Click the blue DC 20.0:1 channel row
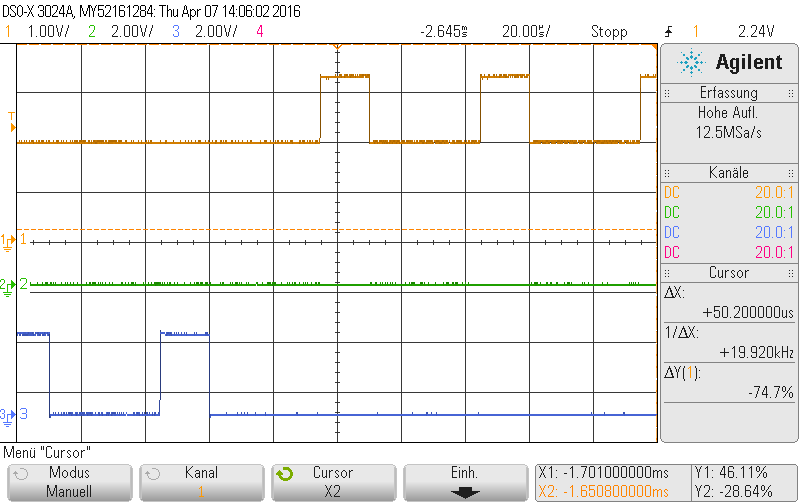This screenshot has width=800, height=503. click(x=729, y=233)
